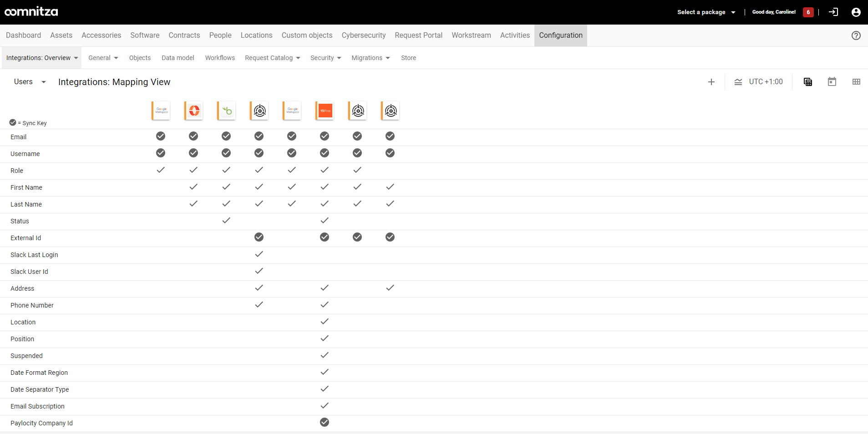
Task: Open the Select a package dropdown
Action: click(706, 12)
